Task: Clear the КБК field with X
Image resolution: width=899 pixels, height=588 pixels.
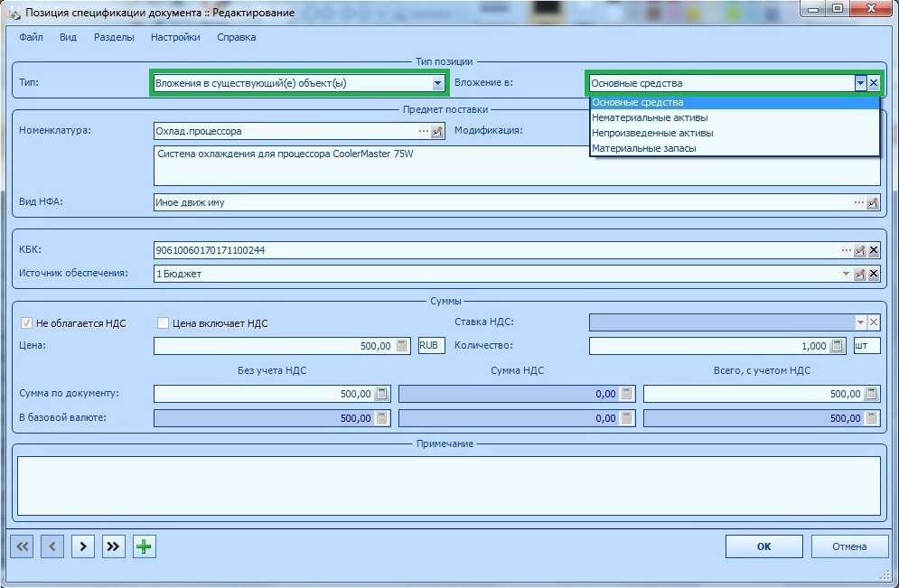Action: 873,250
